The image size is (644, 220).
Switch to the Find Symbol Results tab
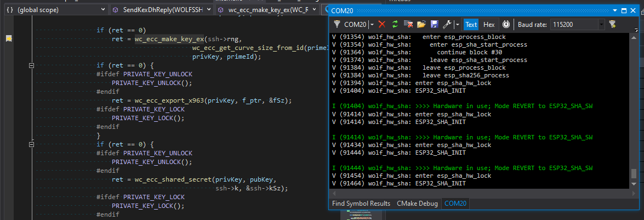pos(361,204)
